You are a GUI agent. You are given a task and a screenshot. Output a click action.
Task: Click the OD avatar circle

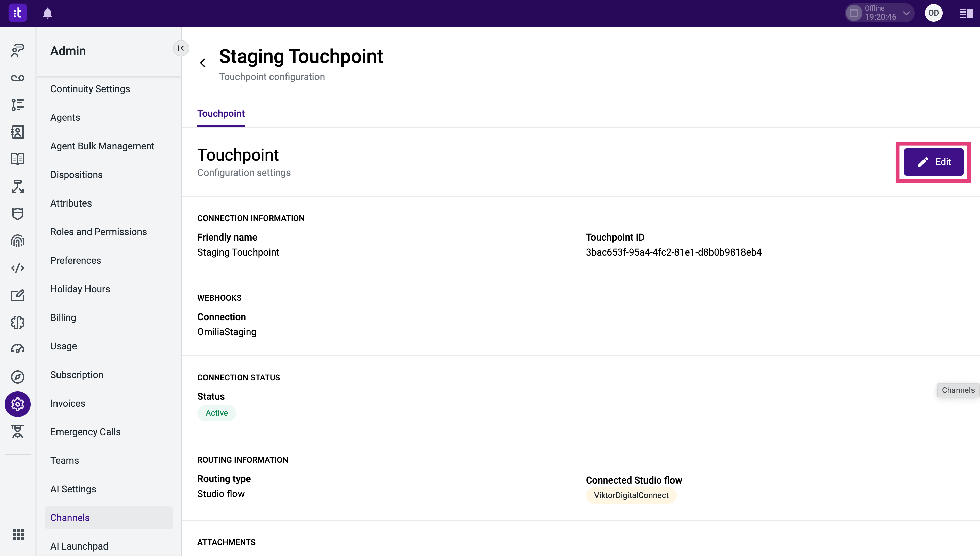[933, 13]
